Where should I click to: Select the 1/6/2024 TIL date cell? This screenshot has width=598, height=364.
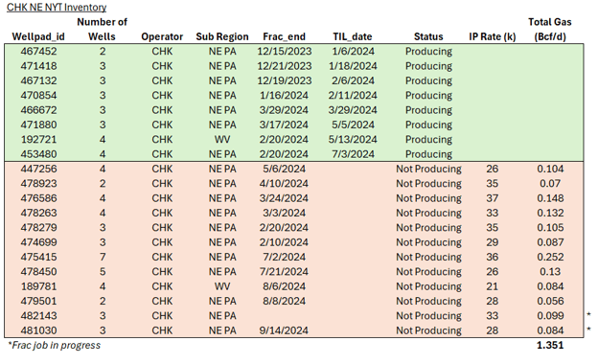point(353,52)
